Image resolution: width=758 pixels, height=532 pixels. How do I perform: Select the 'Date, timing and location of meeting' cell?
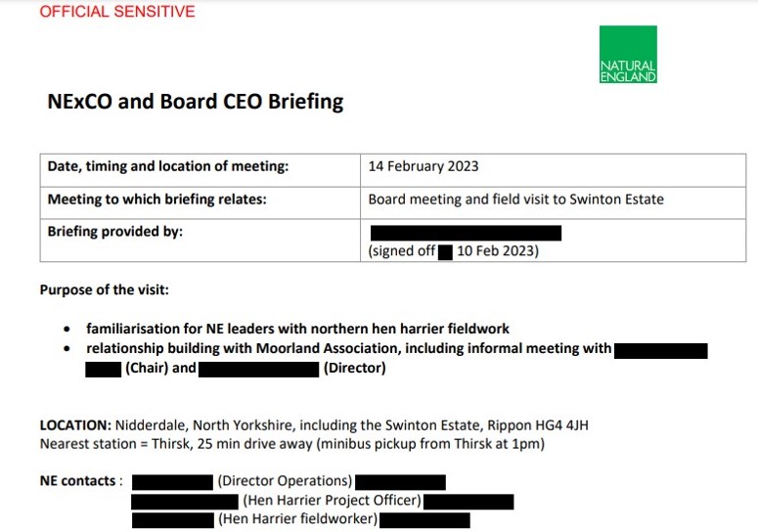[167, 166]
